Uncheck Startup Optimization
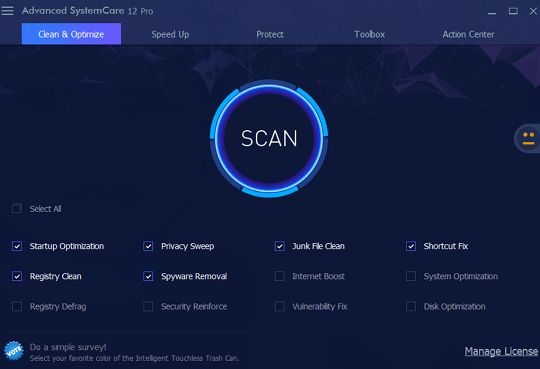Screen dimensions: 540x369 (x=17, y=246)
